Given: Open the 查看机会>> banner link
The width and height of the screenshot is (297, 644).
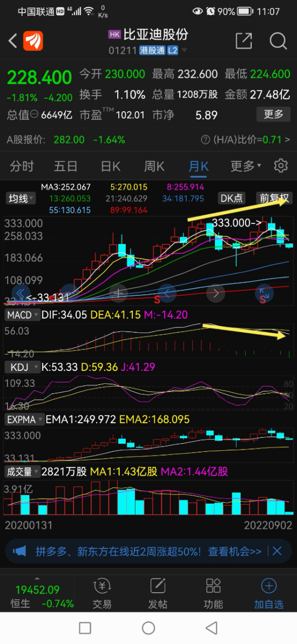Looking at the screenshot, I should (234, 551).
